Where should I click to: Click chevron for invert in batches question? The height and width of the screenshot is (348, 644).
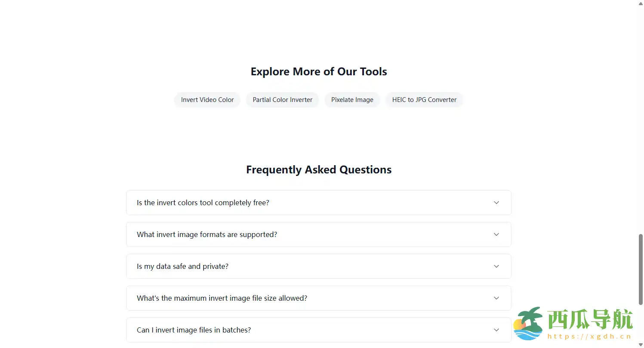coord(496,330)
